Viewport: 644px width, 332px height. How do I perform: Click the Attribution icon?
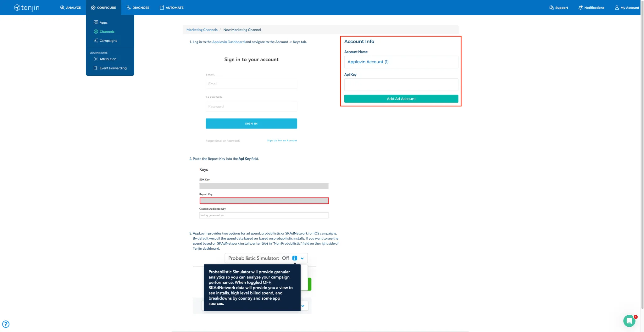96,59
